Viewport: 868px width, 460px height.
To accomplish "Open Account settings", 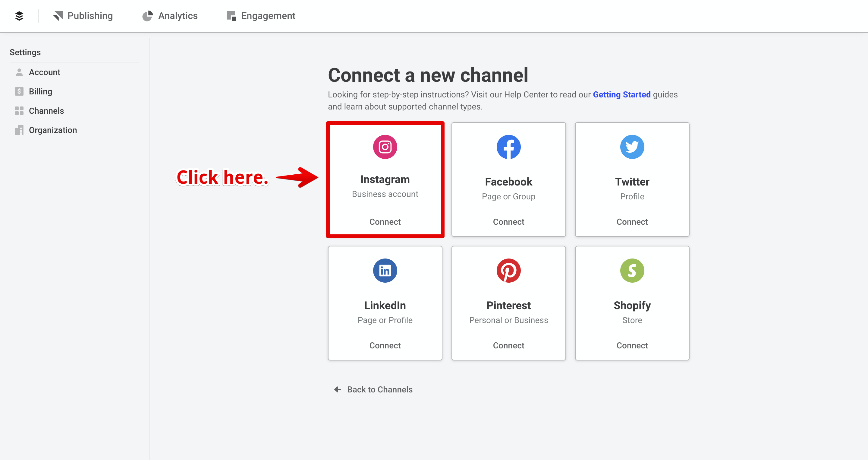I will [x=45, y=72].
